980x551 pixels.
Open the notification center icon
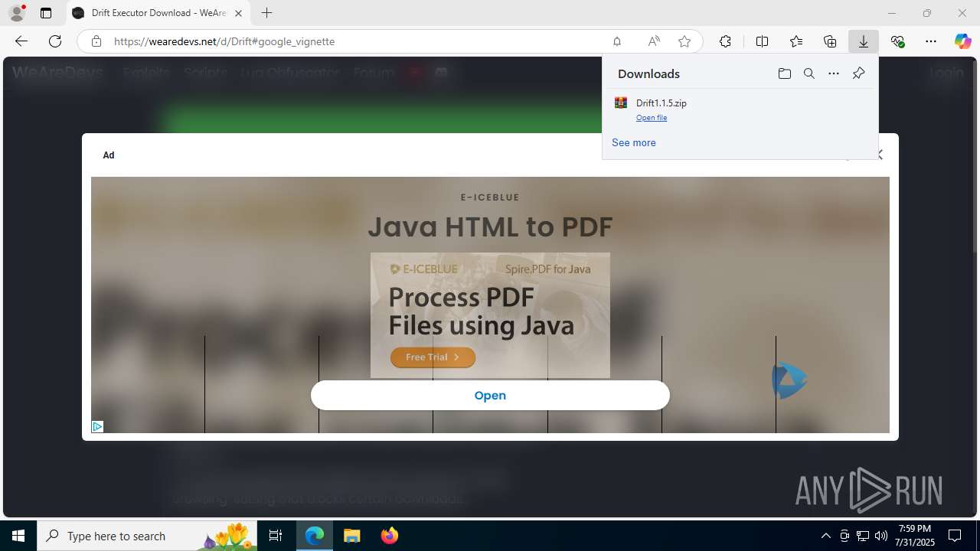click(955, 536)
